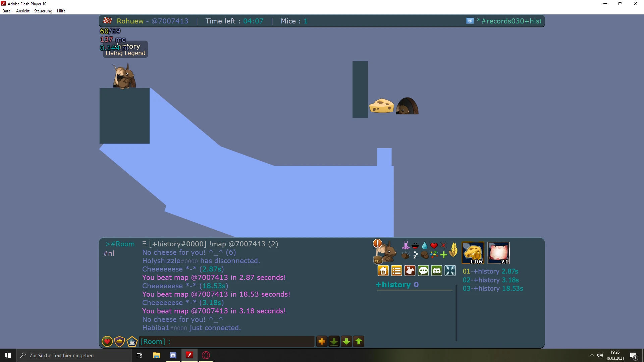644x362 pixels.
Task: Open Task View on the taskbar
Action: click(140, 355)
